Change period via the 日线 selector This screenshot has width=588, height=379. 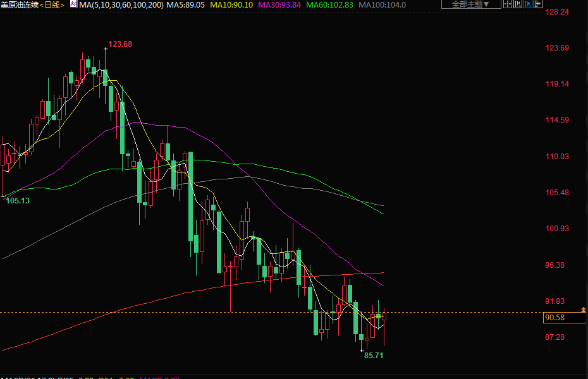(53, 4)
